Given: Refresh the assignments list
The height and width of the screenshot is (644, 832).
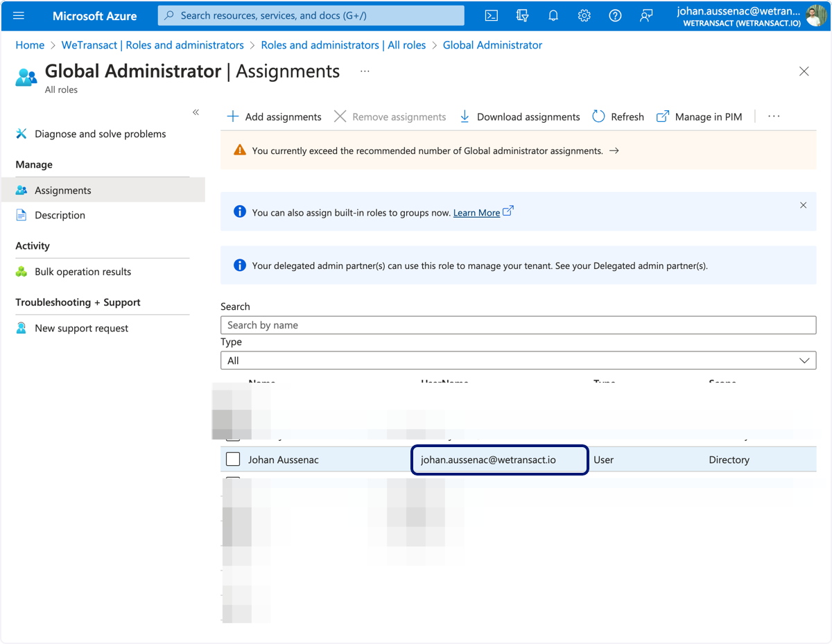Looking at the screenshot, I should point(618,116).
